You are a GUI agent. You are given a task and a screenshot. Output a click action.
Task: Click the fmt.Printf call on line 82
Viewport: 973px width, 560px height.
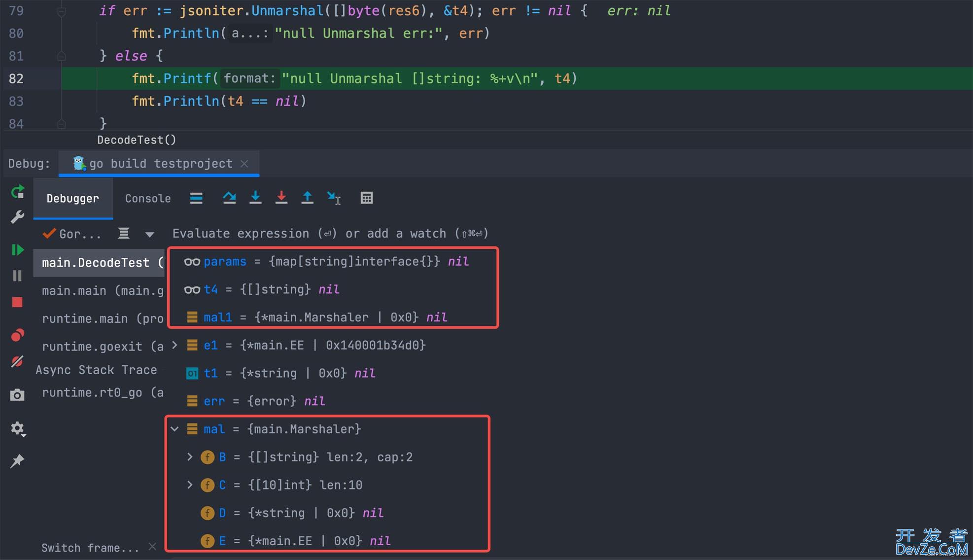[171, 78]
